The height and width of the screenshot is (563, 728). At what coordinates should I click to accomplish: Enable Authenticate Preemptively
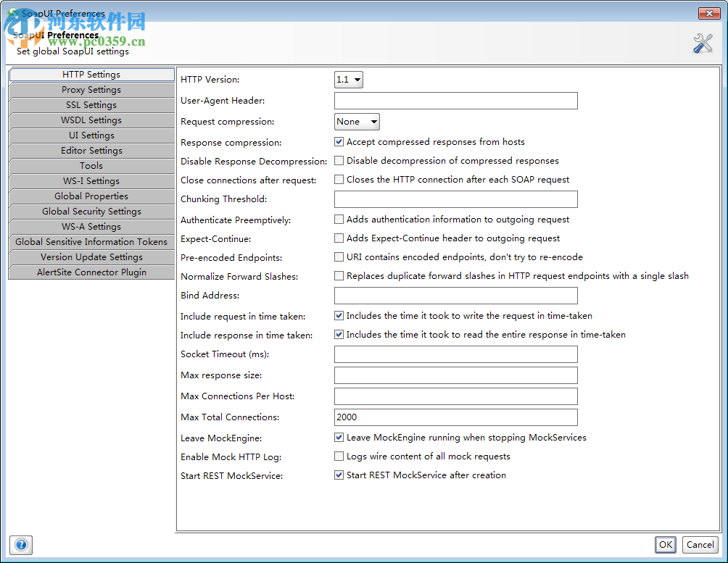(339, 218)
